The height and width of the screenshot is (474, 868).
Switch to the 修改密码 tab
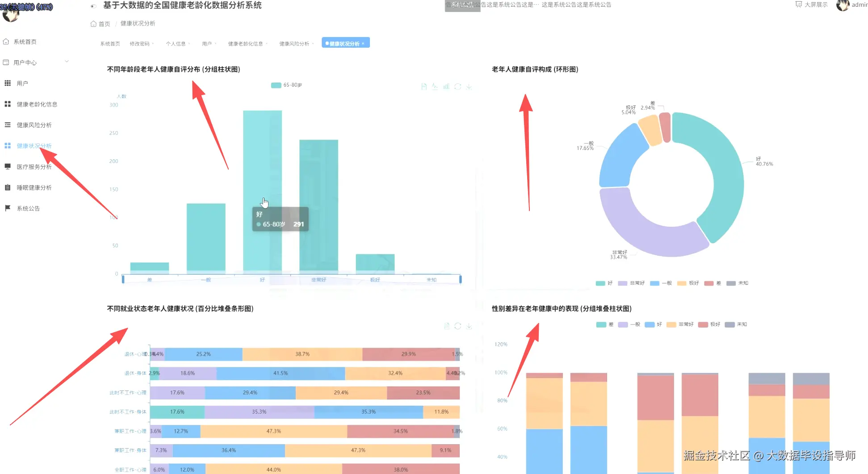139,44
